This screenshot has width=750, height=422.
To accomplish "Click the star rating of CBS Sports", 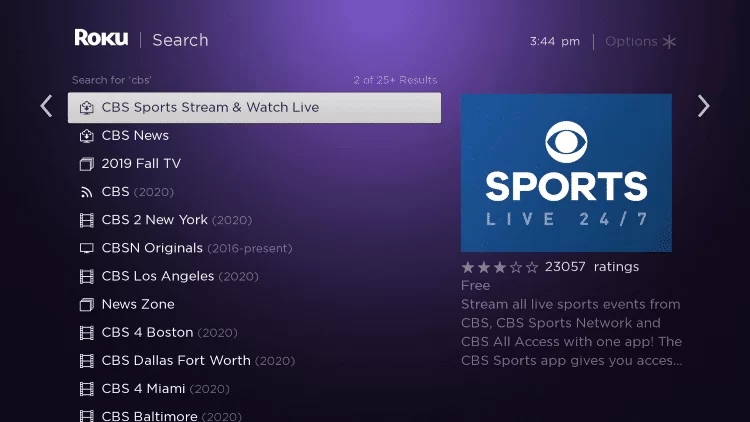I will click(500, 267).
